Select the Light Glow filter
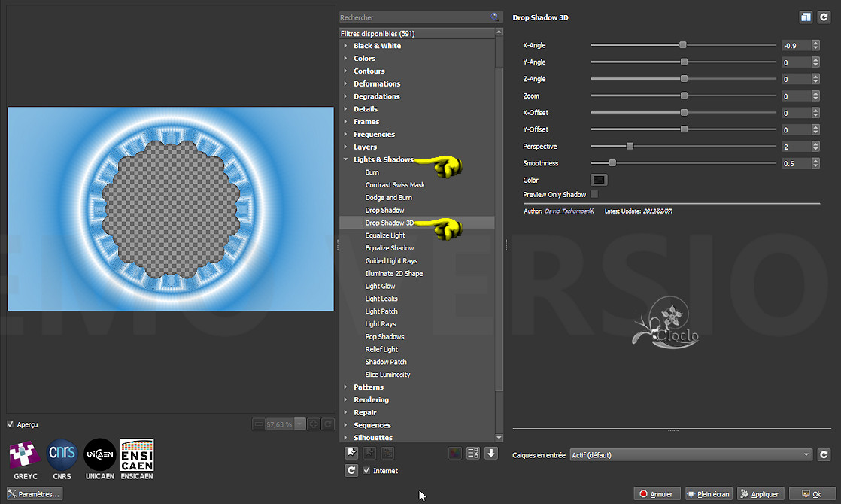The image size is (841, 504). (380, 286)
